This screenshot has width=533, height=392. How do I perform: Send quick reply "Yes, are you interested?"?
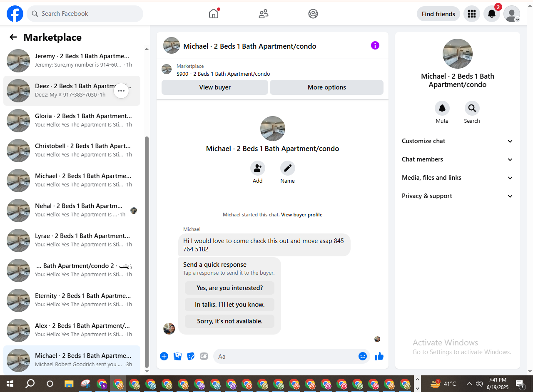click(x=230, y=288)
